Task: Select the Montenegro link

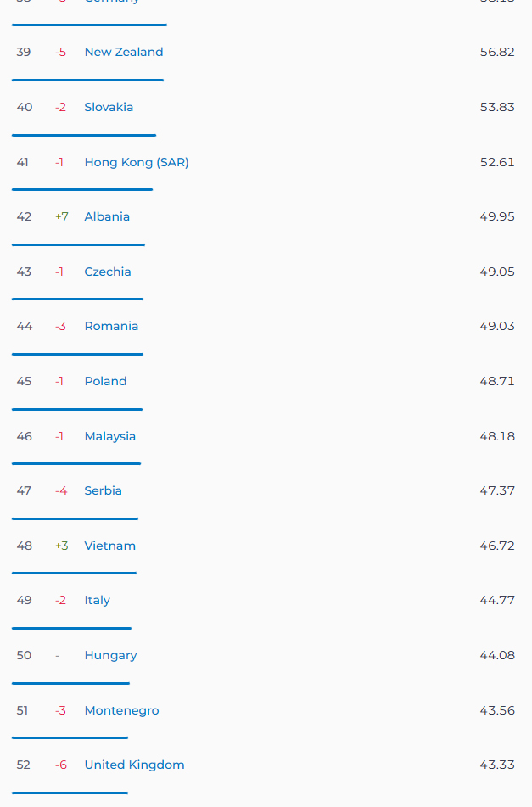Action: [x=121, y=711]
